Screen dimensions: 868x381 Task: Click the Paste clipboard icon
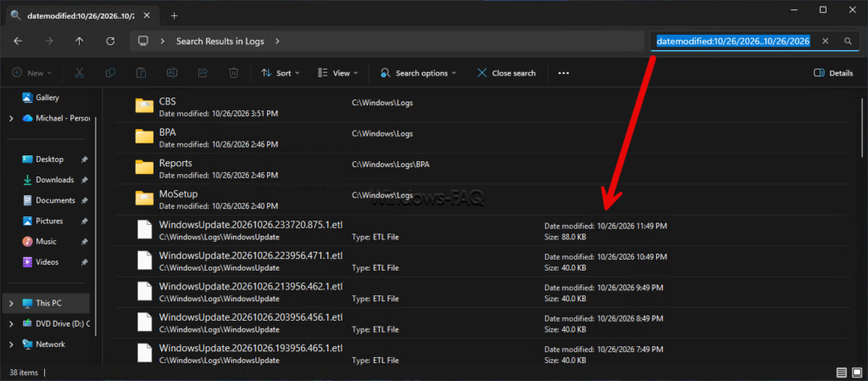(x=142, y=72)
